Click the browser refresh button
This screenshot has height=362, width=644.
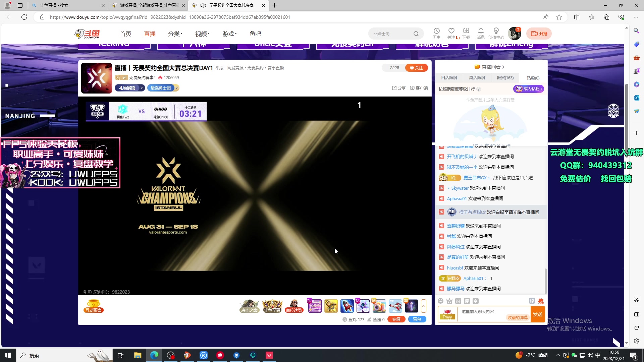point(24,17)
